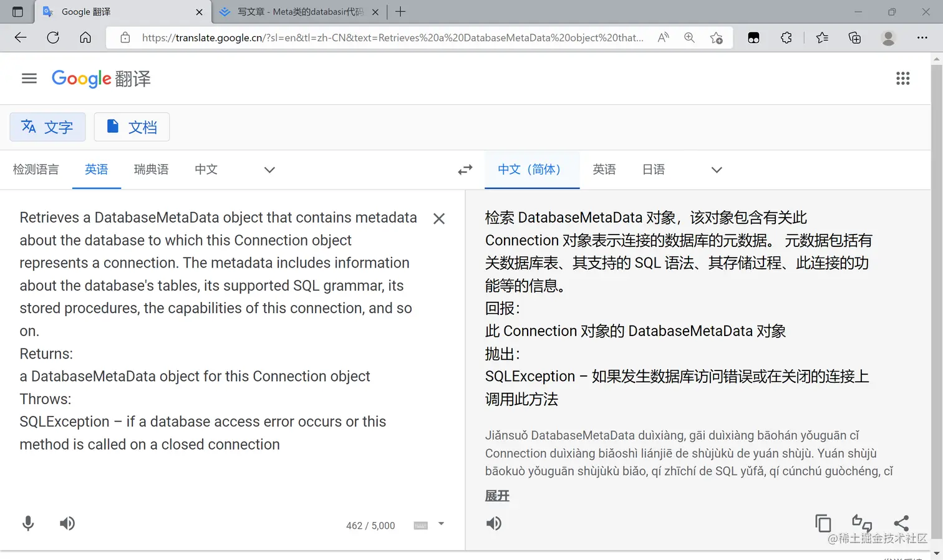Open the Extensions puzzle menu

click(786, 37)
